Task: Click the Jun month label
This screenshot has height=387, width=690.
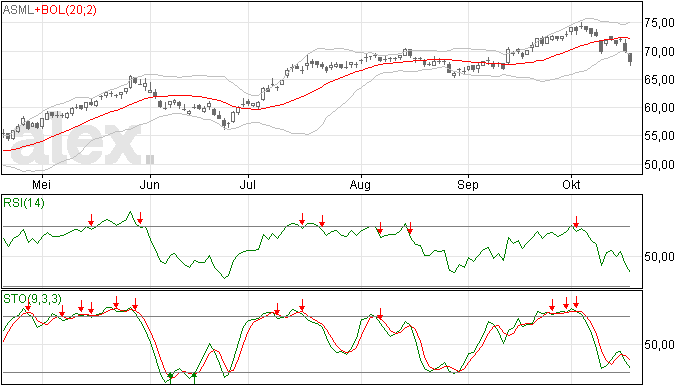Action: click(x=150, y=185)
